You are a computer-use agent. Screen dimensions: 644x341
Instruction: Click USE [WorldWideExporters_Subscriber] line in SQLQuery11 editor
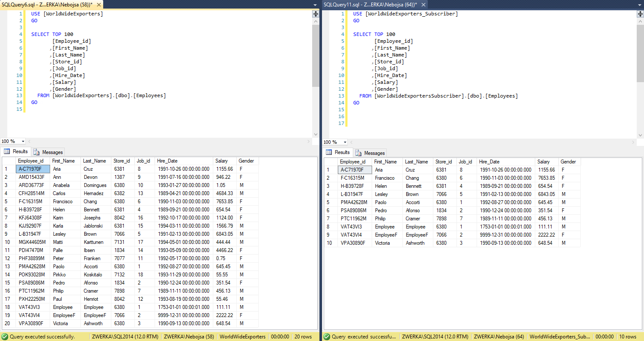click(405, 14)
